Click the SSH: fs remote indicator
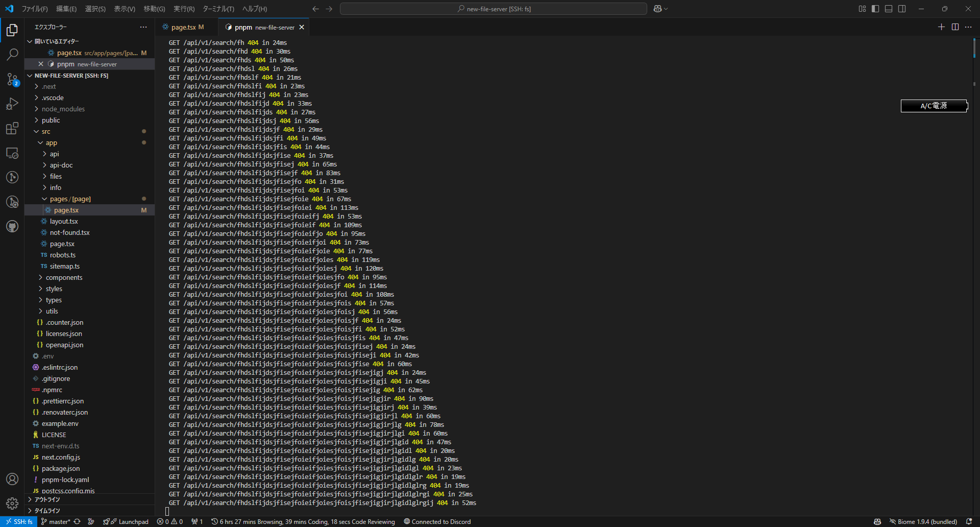Image resolution: width=980 pixels, height=527 pixels. click(x=19, y=521)
